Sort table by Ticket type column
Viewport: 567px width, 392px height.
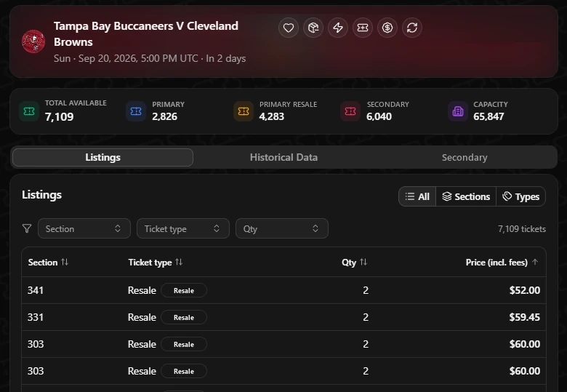pyautogui.click(x=155, y=262)
